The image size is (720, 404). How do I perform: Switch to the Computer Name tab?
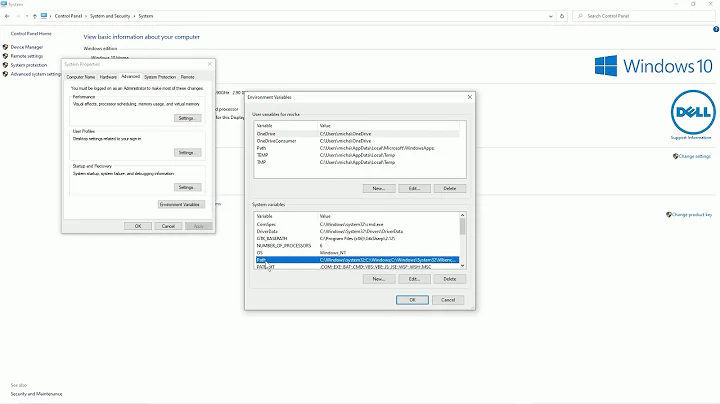(x=81, y=77)
